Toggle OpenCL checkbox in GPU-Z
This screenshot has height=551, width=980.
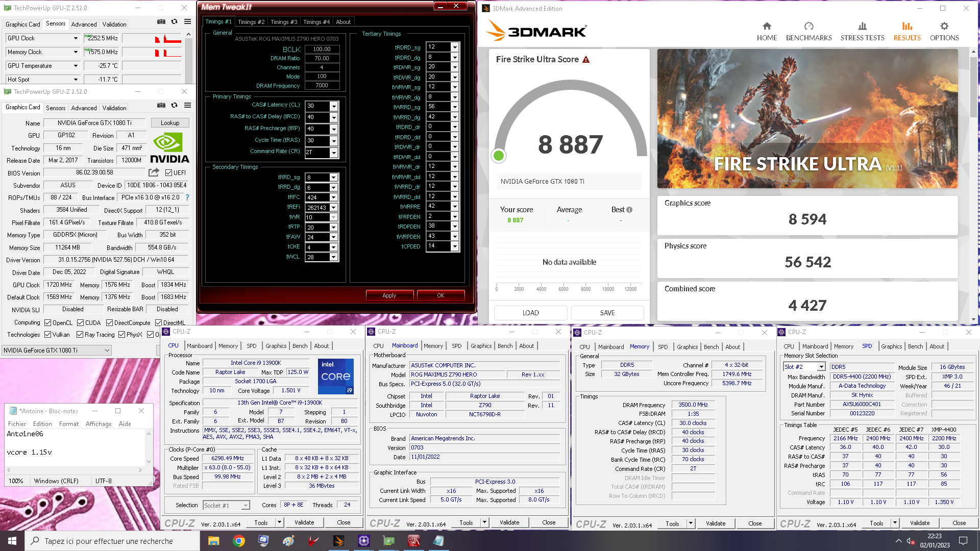(47, 323)
